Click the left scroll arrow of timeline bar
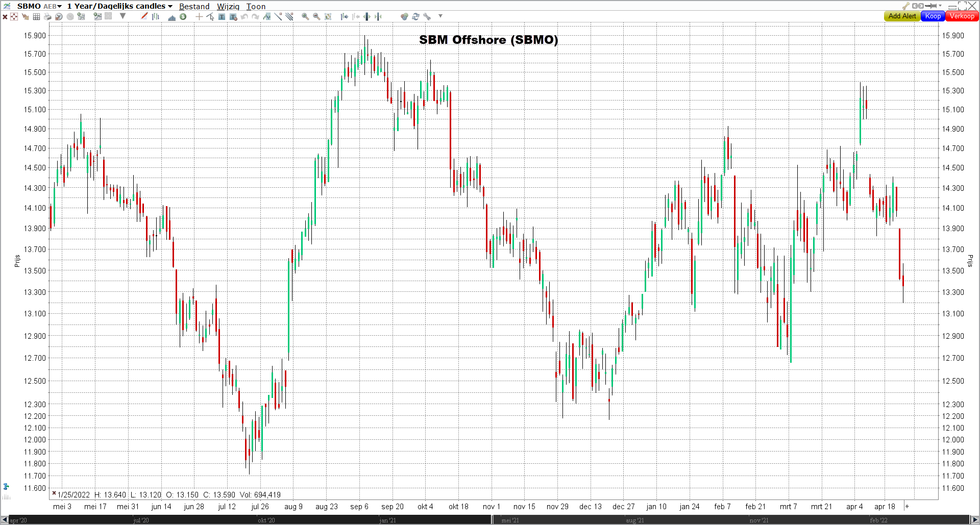 tap(5, 520)
